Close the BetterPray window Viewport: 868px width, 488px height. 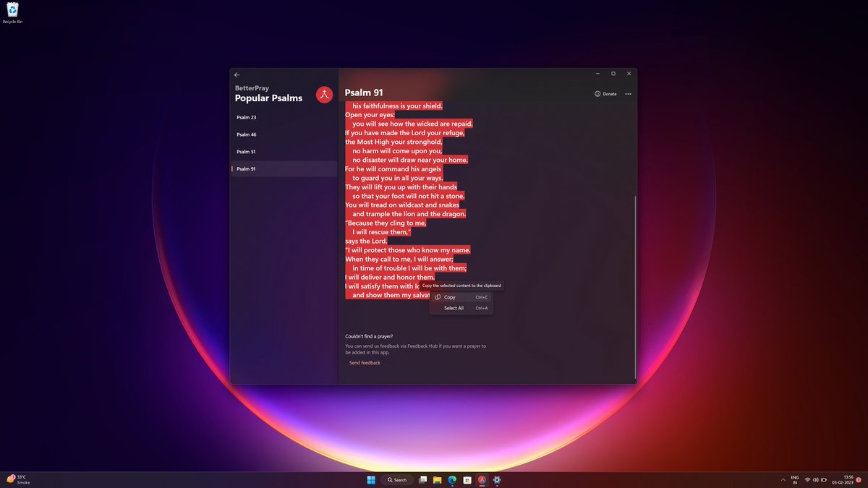(629, 74)
